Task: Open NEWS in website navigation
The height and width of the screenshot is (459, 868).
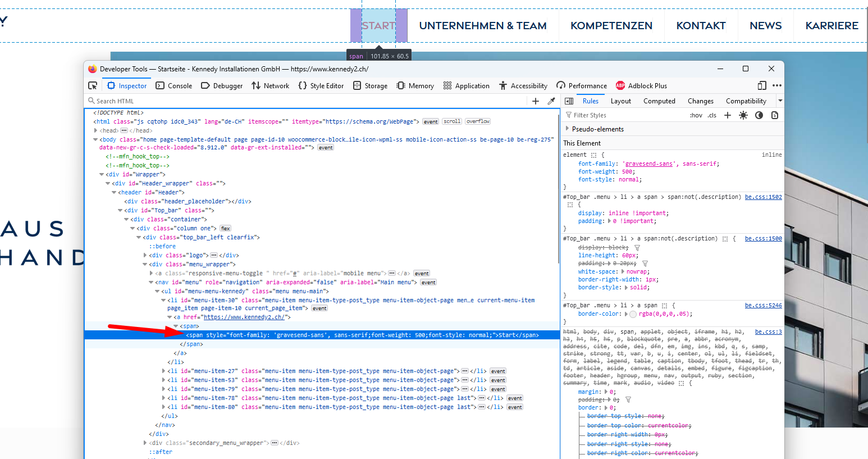Action: (765, 26)
